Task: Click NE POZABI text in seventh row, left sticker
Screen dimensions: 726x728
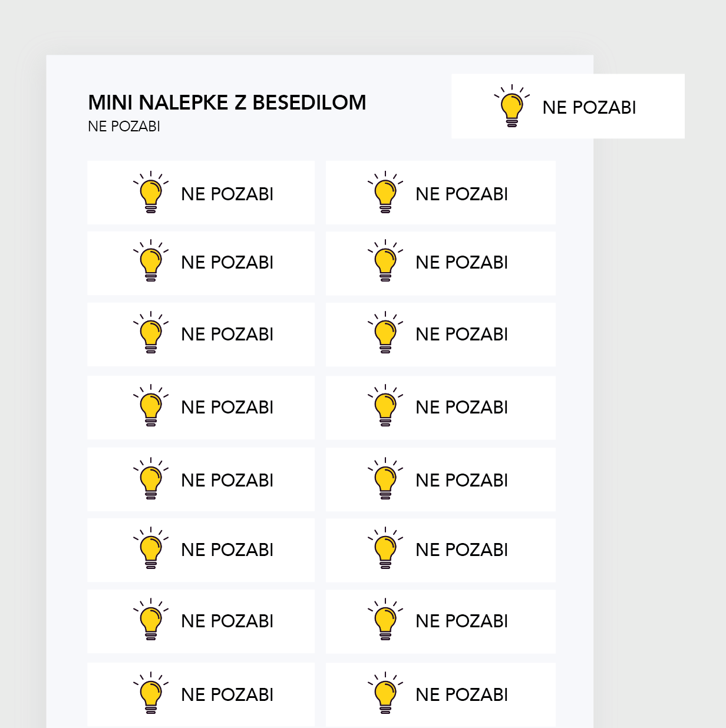Action: pyautogui.click(x=227, y=621)
